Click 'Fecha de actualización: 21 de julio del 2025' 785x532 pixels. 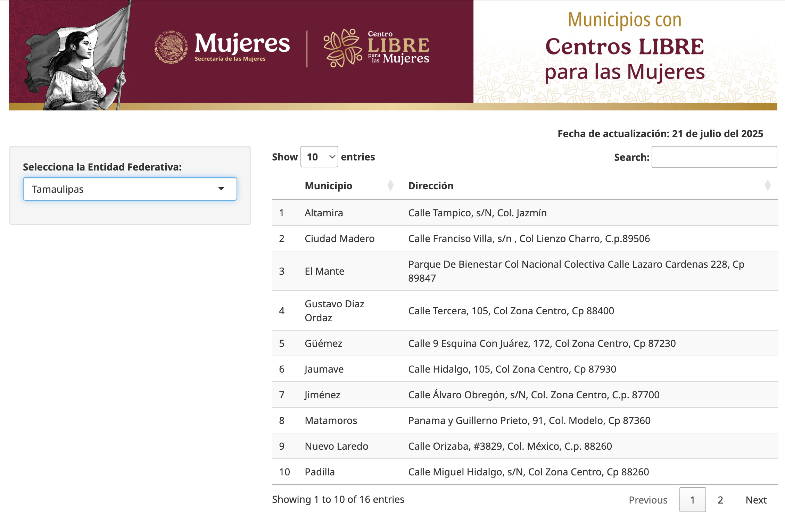coord(660,134)
